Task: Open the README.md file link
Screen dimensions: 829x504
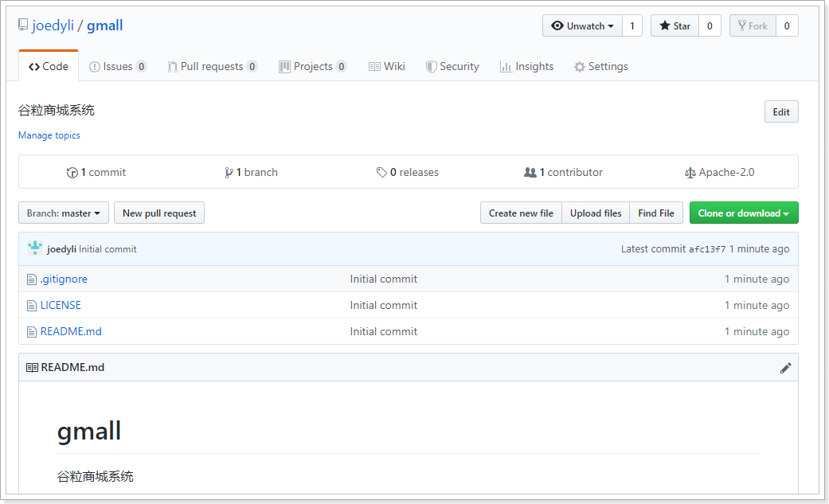Action: 71,332
